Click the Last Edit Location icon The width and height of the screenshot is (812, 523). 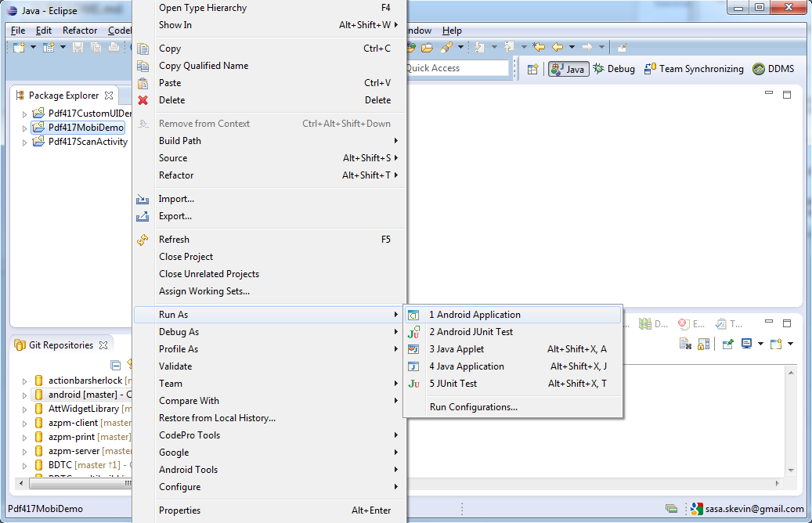tap(539, 47)
